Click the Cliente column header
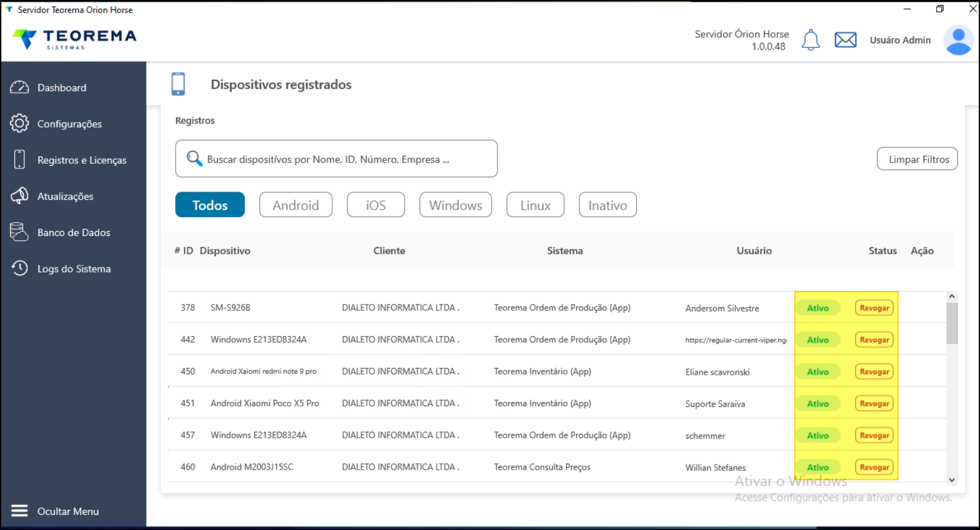980x530 pixels. click(389, 251)
